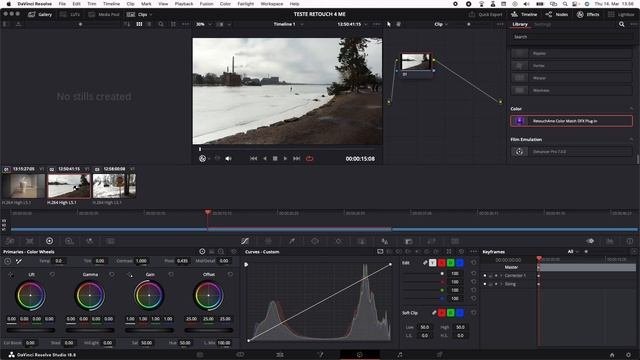Expand Corrector 1 keyframe track
Image resolution: width=640 pixels, height=360 pixels.
pos(501,276)
